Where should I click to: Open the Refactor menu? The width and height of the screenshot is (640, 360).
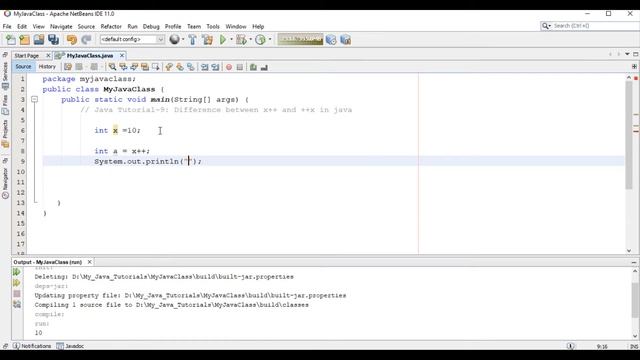(x=111, y=27)
